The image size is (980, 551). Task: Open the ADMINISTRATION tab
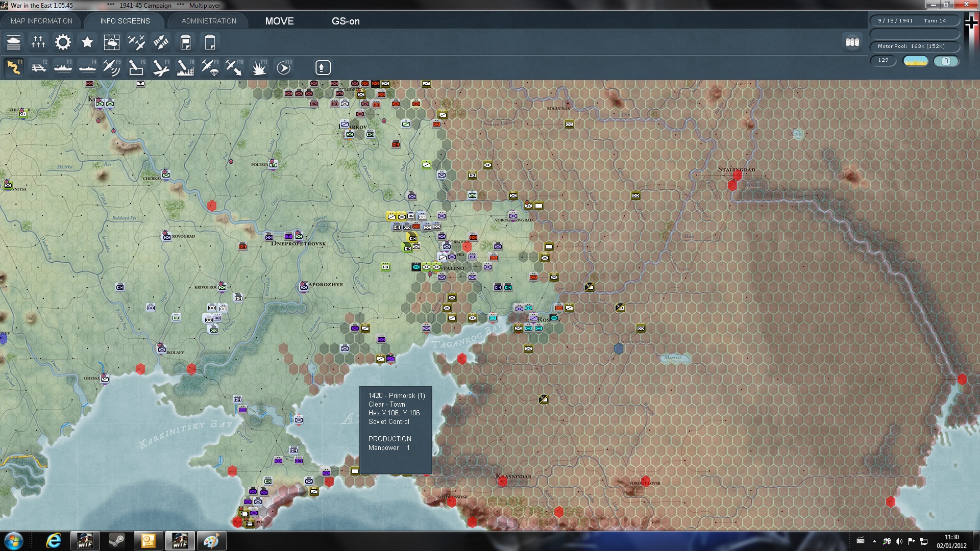(209, 21)
